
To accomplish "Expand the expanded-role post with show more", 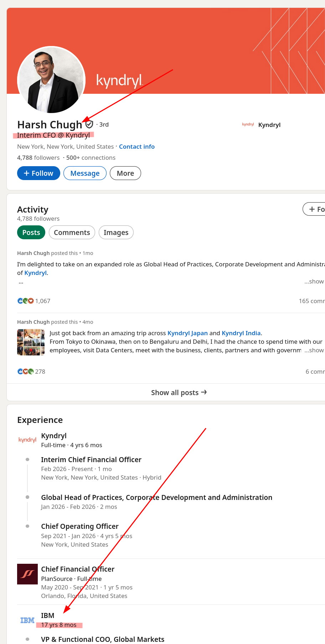I will click(x=314, y=281).
